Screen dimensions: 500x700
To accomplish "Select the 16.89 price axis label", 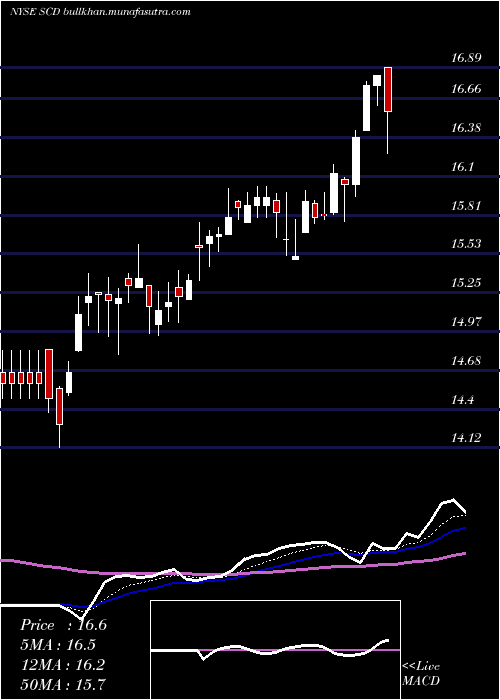I will coord(466,58).
